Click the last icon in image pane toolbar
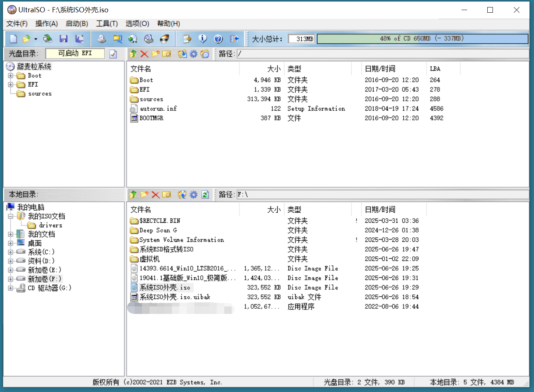 (x=205, y=54)
